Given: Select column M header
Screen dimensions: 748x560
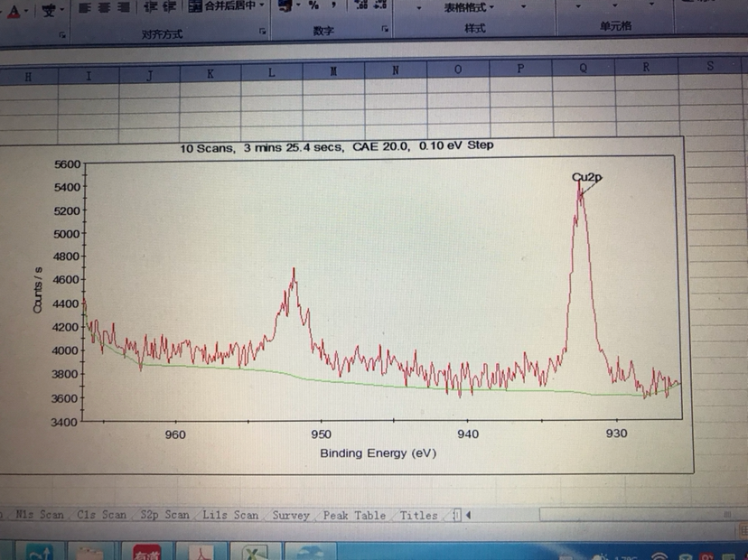Looking at the screenshot, I should [334, 71].
